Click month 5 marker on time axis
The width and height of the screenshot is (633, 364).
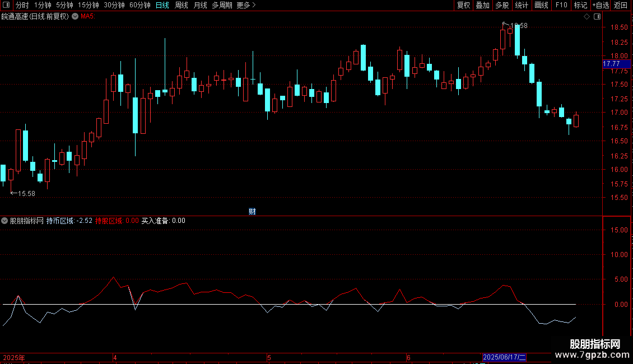coord(269,357)
